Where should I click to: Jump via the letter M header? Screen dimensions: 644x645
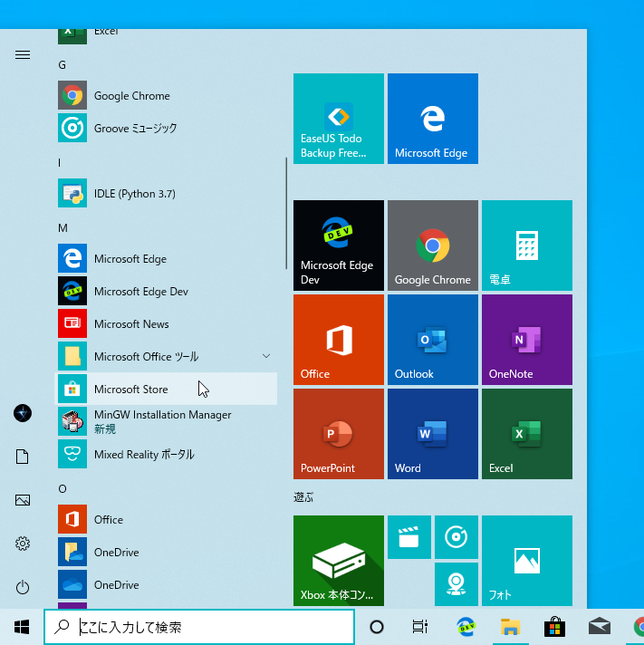pos(62,228)
